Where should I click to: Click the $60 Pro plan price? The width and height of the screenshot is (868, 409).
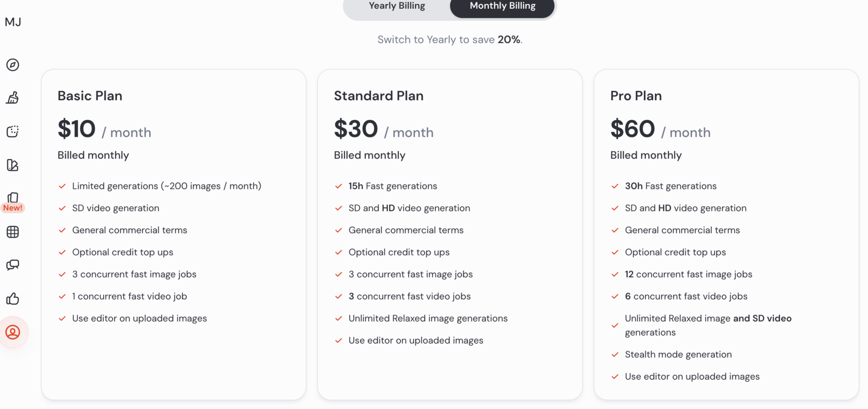tap(632, 129)
